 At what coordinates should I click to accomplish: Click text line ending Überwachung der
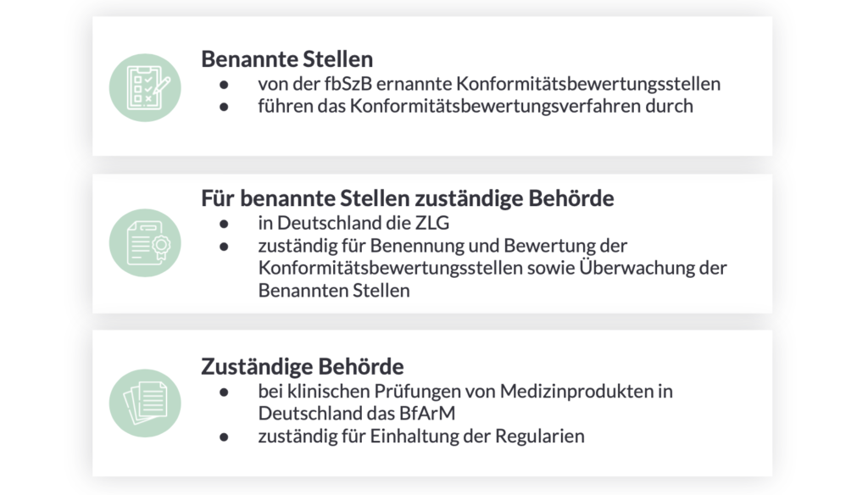[x=492, y=268]
